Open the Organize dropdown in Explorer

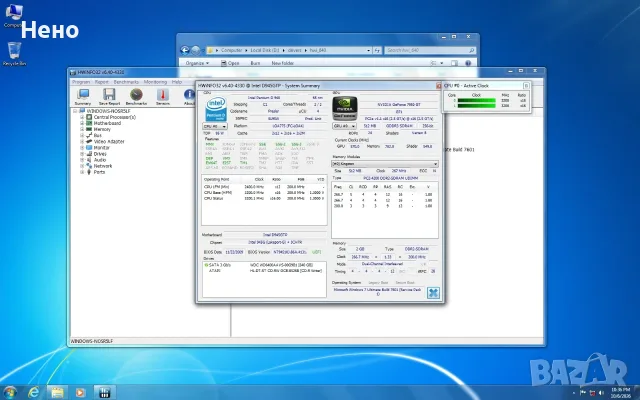click(197, 63)
